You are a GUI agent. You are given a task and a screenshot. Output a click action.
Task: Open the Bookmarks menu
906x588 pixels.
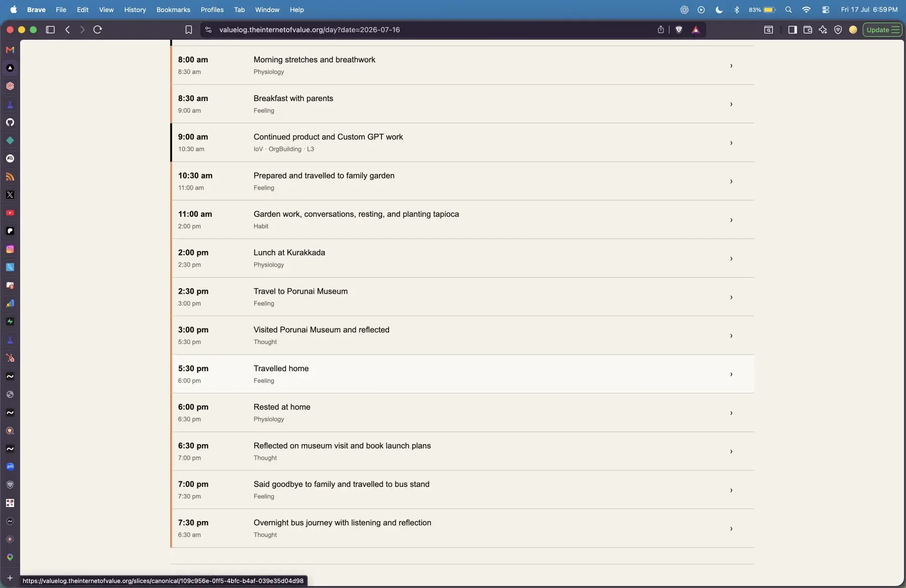(x=173, y=10)
